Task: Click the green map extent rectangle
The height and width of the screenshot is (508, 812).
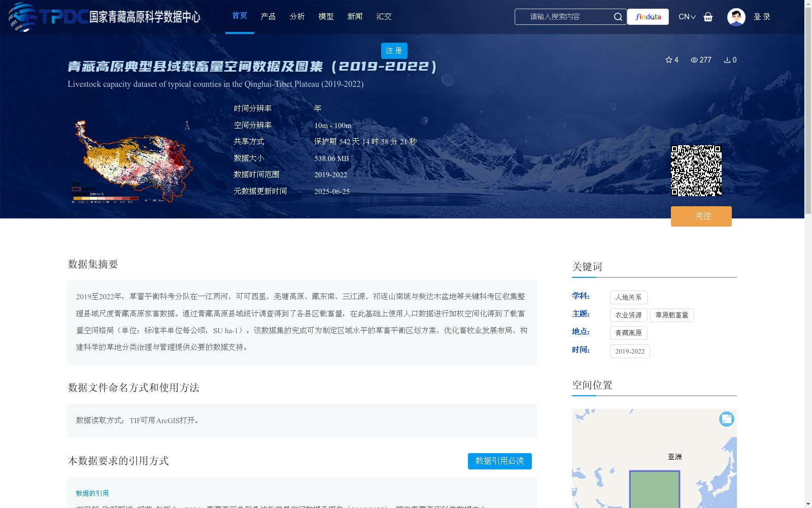Action: coord(655,490)
